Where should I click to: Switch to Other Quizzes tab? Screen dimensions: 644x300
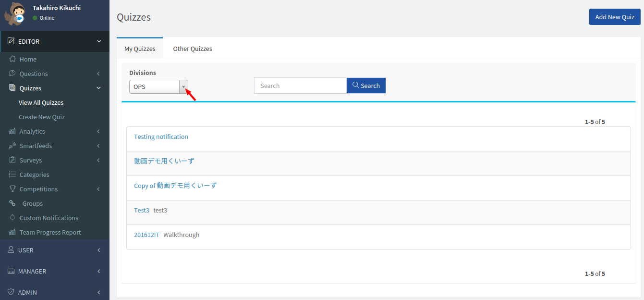[x=193, y=49]
